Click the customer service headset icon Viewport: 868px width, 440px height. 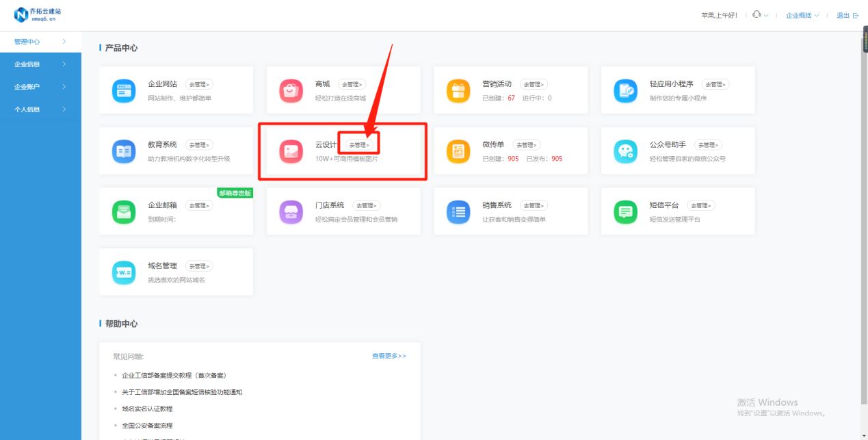(757, 15)
